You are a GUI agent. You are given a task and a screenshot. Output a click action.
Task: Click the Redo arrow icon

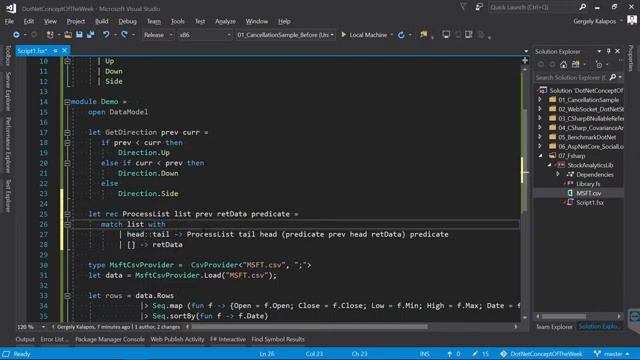124,35
